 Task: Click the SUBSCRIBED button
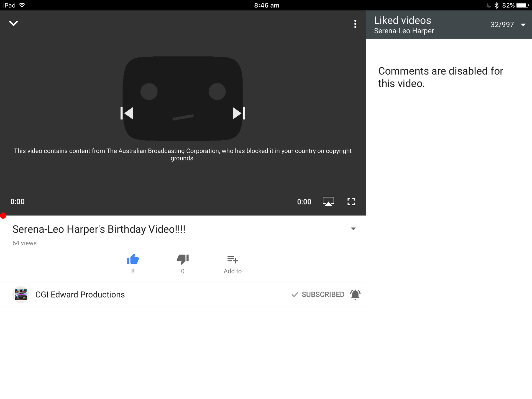(318, 295)
